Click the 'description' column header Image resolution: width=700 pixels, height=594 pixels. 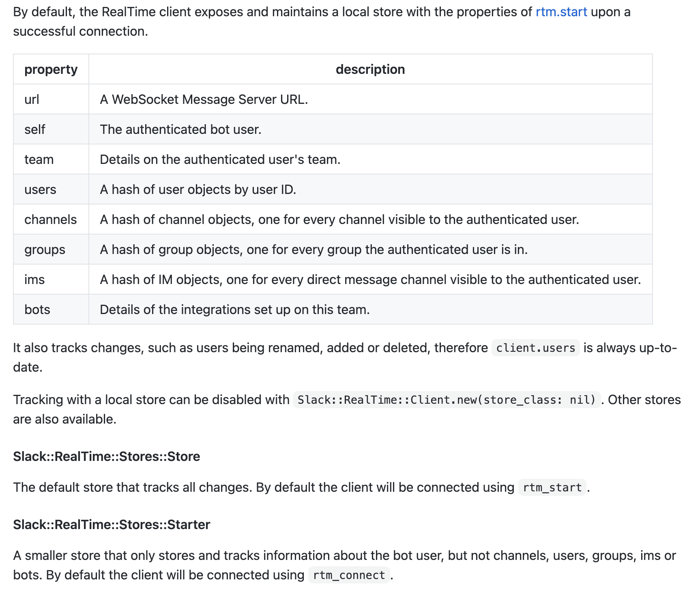coord(370,69)
